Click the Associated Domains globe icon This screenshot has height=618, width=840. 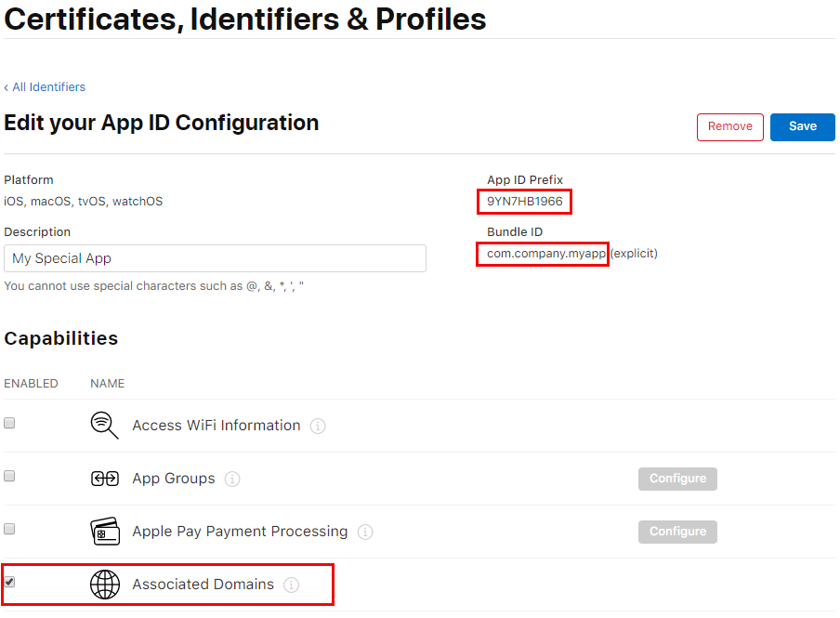tap(104, 585)
